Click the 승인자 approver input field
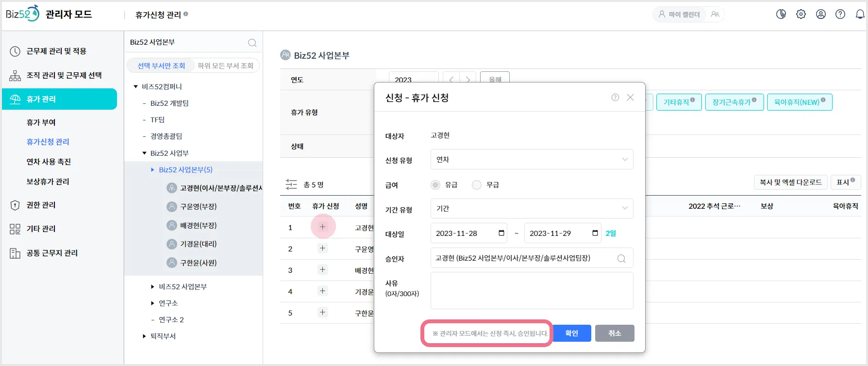The height and width of the screenshot is (366, 868). tap(532, 258)
